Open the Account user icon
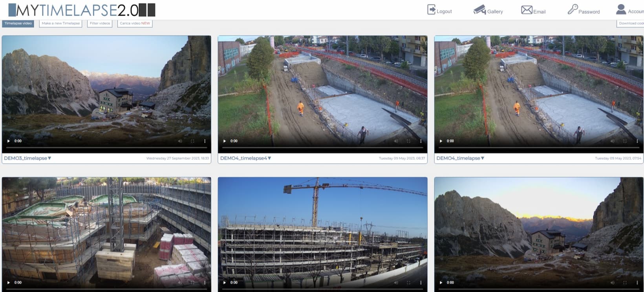The width and height of the screenshot is (644, 292). [x=621, y=9]
